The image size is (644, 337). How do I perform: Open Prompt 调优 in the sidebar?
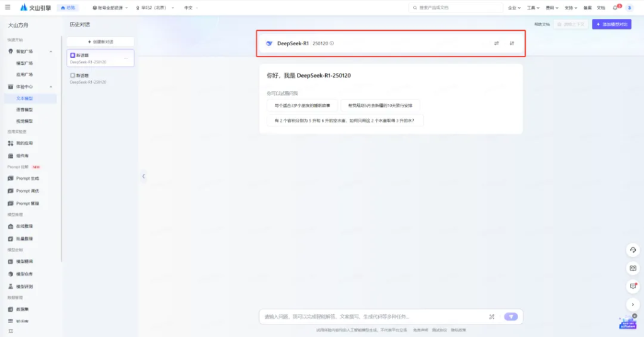(x=28, y=191)
